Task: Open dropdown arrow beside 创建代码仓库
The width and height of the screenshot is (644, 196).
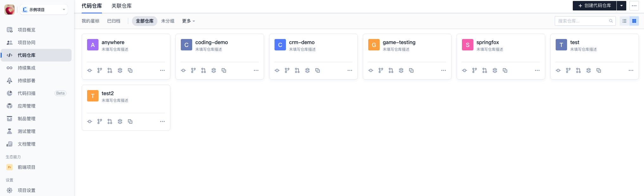Action: 622,6
